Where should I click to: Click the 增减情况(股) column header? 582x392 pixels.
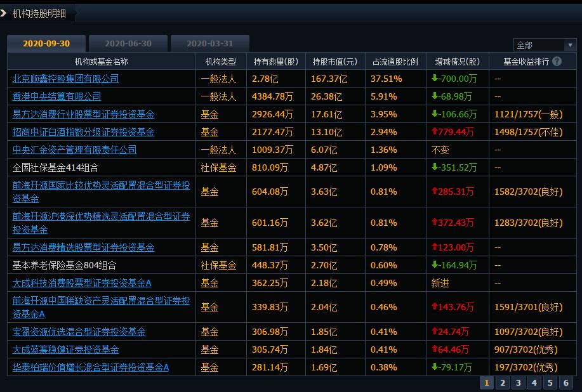457,62
